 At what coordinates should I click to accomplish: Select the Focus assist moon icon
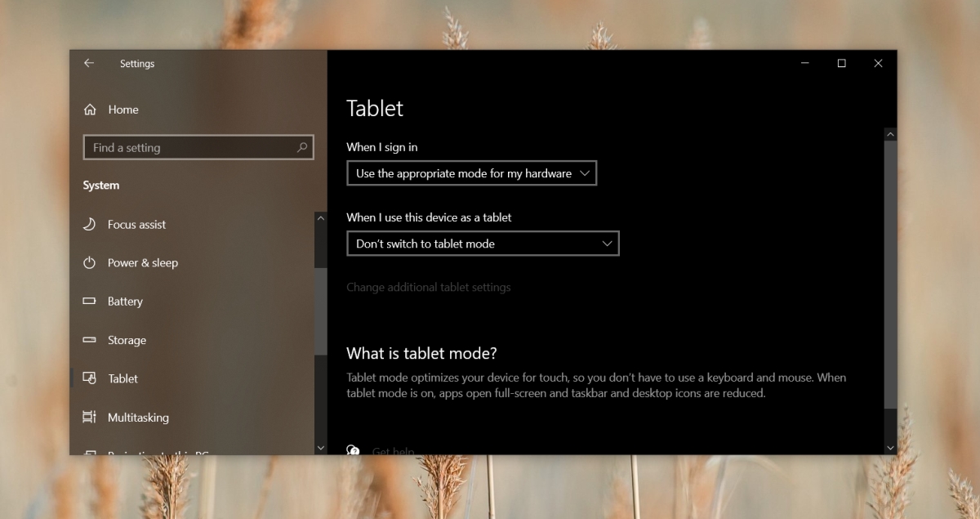pyautogui.click(x=90, y=224)
